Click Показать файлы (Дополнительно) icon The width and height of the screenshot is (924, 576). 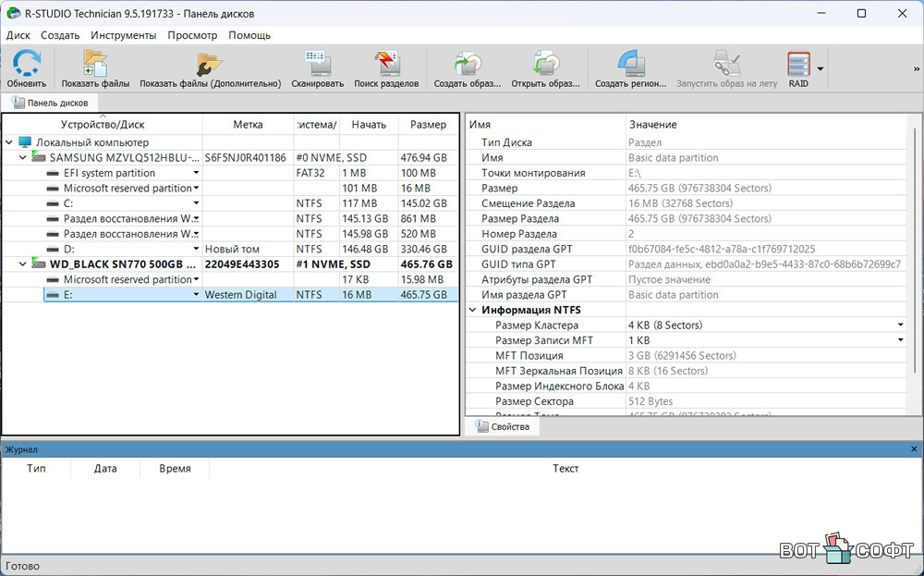[x=210, y=67]
